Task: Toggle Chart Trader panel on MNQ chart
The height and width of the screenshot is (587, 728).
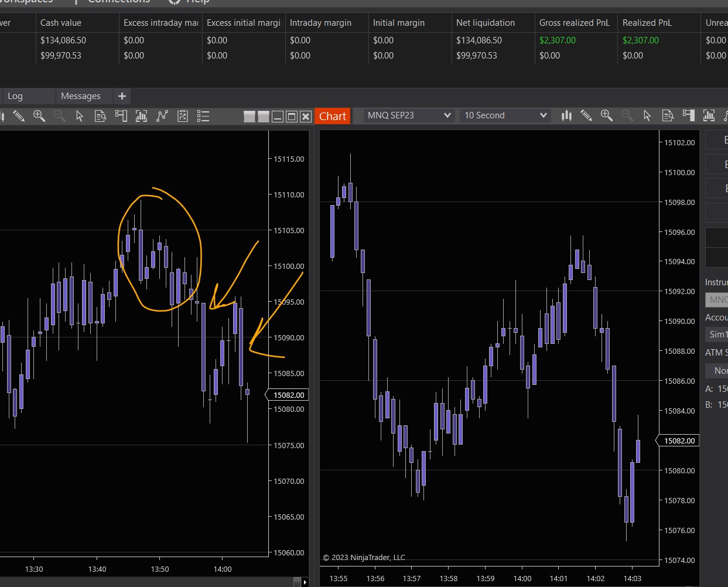Action: coord(688,115)
